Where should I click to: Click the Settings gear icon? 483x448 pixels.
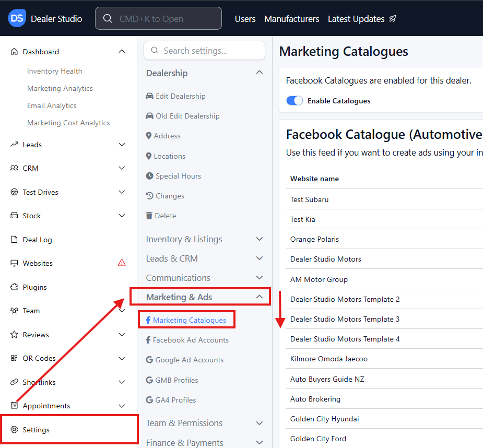pos(14,430)
